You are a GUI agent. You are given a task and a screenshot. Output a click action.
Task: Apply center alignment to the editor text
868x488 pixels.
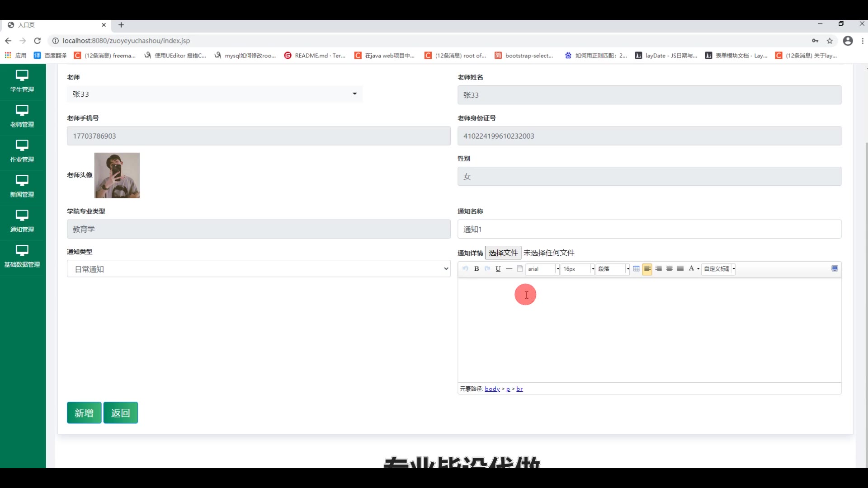670,269
